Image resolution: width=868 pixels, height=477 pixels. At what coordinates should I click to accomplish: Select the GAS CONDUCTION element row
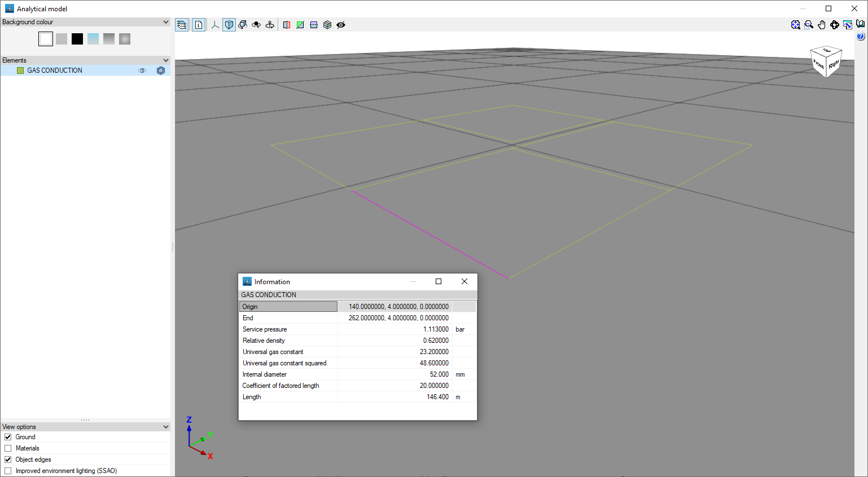[x=55, y=70]
